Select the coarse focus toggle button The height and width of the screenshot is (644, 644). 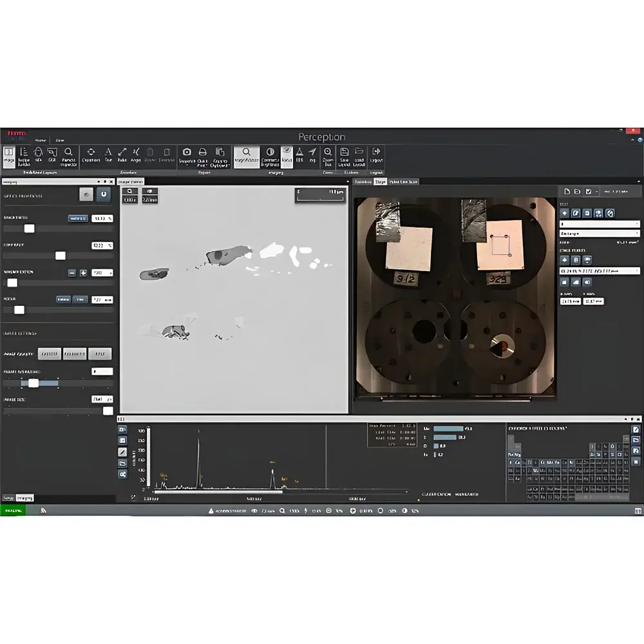(x=63, y=300)
